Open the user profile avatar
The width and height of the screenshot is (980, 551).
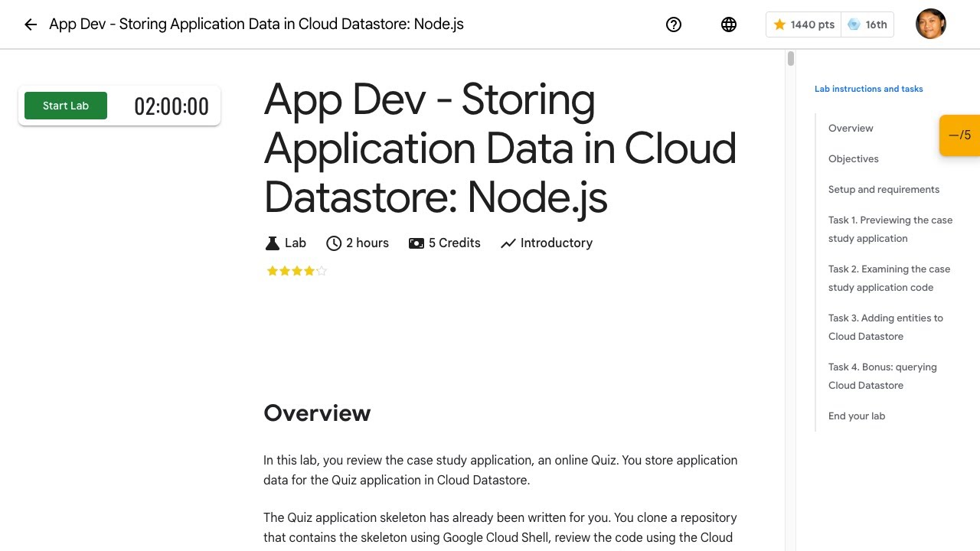[x=931, y=24]
